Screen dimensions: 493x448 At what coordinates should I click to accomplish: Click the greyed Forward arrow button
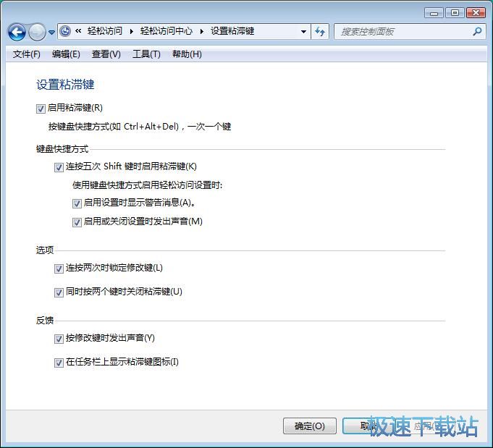pyautogui.click(x=37, y=32)
